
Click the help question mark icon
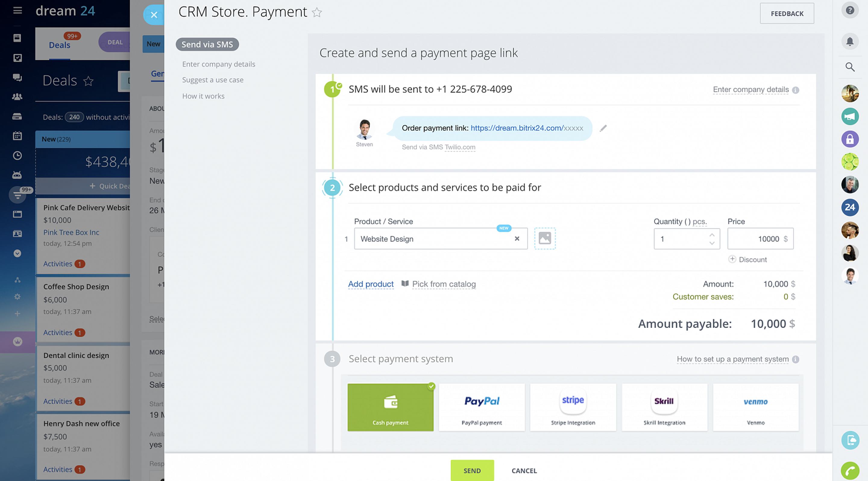click(850, 11)
